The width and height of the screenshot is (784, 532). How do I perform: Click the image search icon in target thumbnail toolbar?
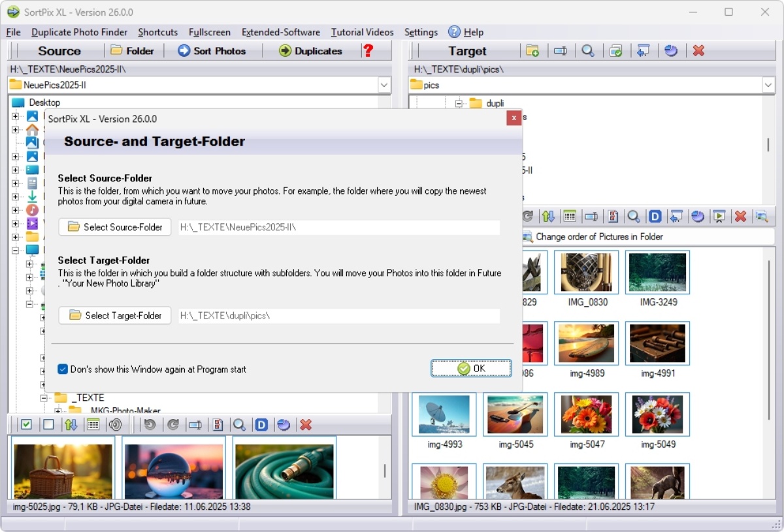761,216
